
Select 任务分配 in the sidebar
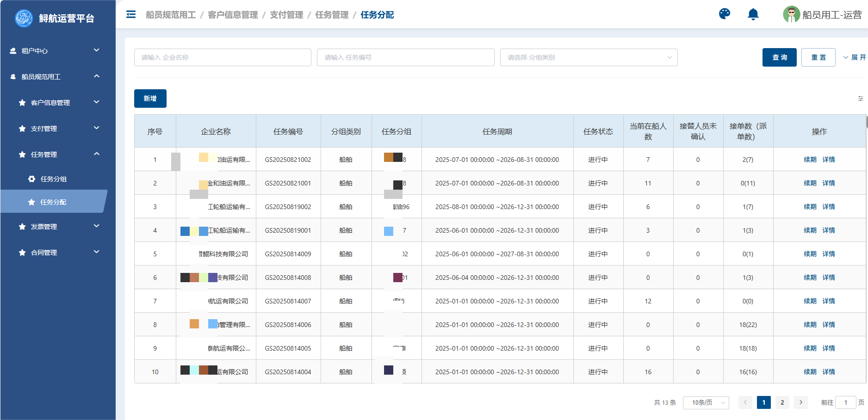coord(53,202)
